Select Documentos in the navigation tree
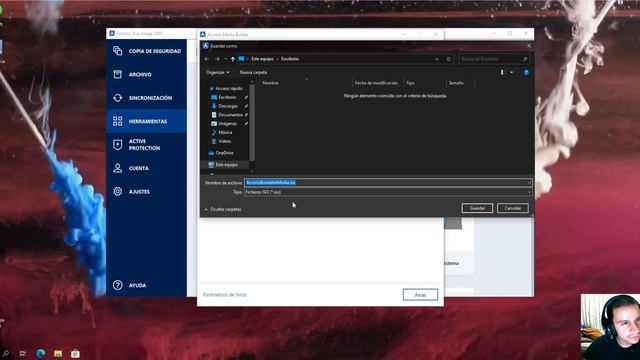Image resolution: width=640 pixels, height=360 pixels. (x=230, y=115)
